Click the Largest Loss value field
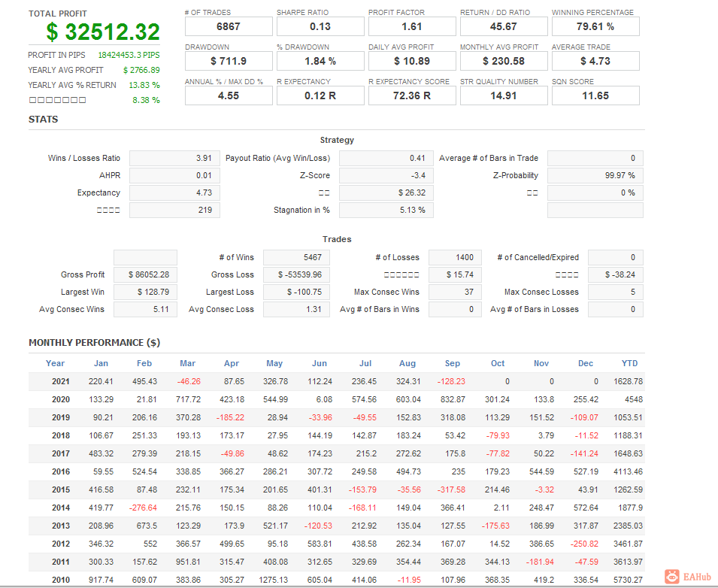The height and width of the screenshot is (588, 718). (296, 292)
